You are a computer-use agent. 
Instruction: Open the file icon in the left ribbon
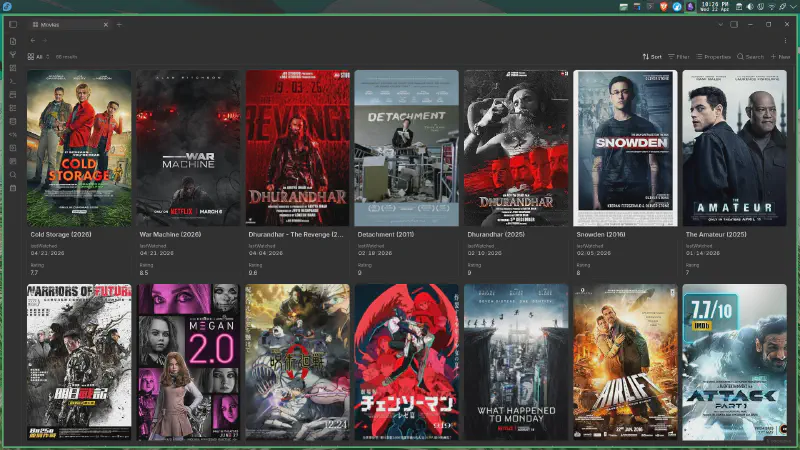point(13,41)
